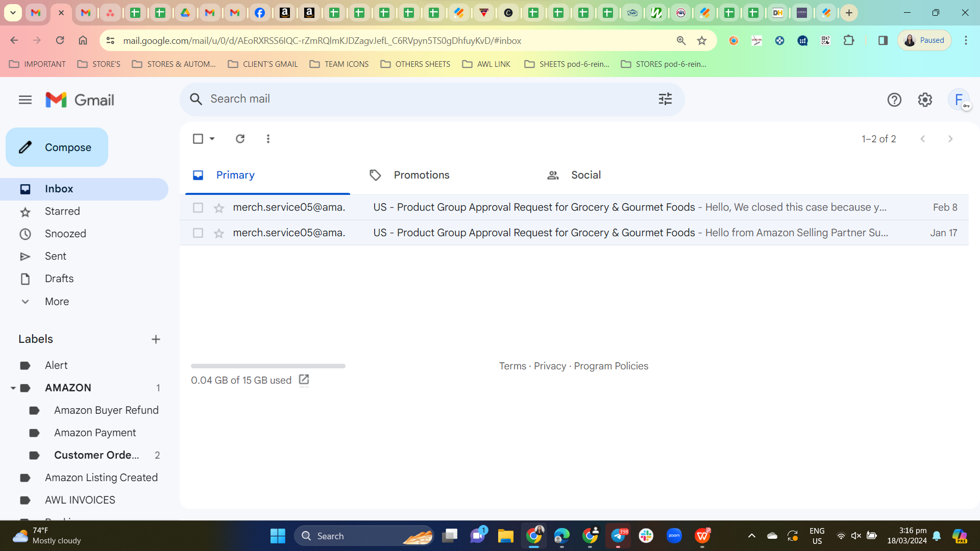Open storage management external link icon
The width and height of the screenshot is (980, 551).
[304, 380]
